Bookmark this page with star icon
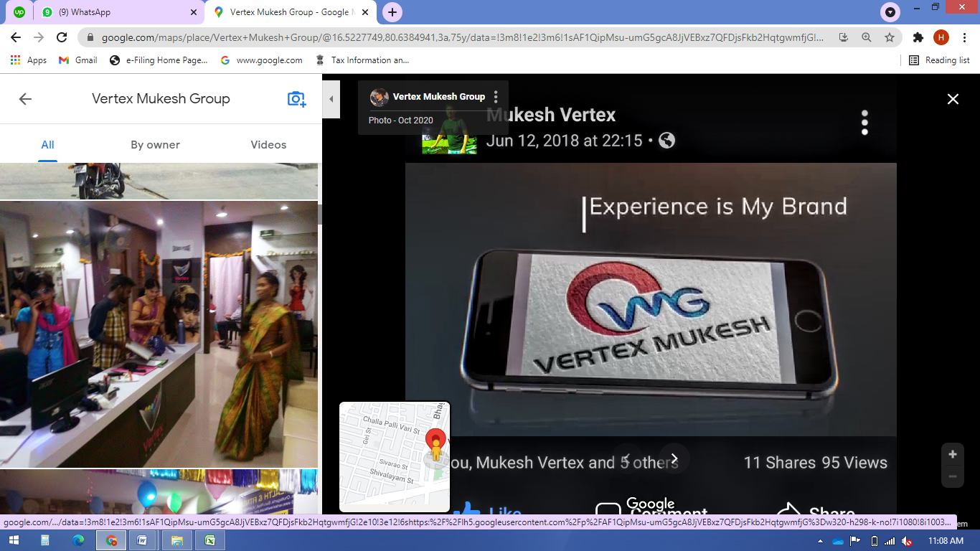The width and height of the screenshot is (980, 551). [x=890, y=37]
